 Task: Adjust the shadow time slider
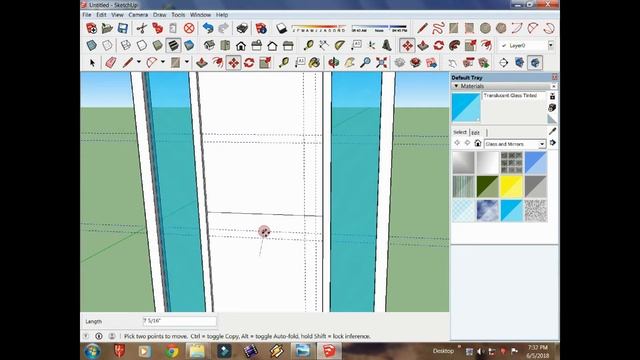tap(379, 28)
